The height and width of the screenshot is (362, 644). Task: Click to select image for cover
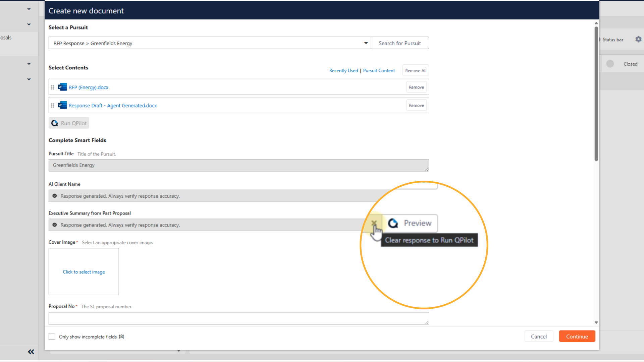point(84,272)
